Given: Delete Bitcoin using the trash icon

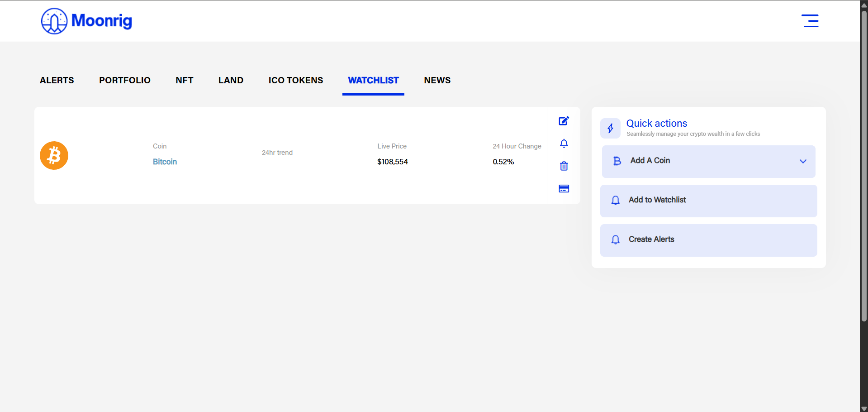Looking at the screenshot, I should (x=564, y=166).
